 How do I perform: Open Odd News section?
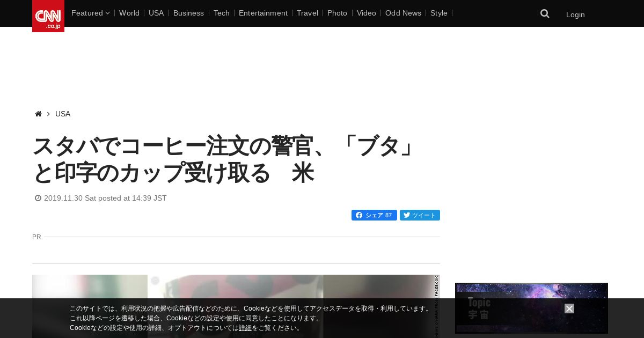tap(403, 13)
